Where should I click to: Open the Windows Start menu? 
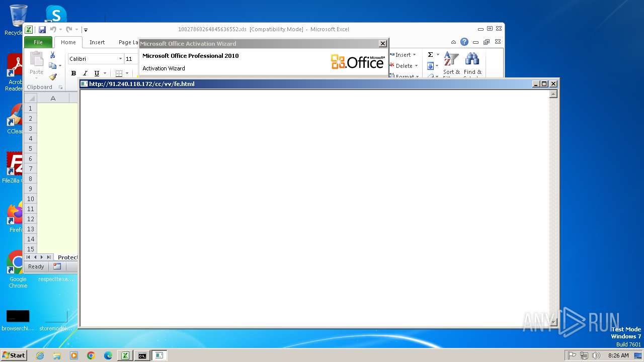14,355
